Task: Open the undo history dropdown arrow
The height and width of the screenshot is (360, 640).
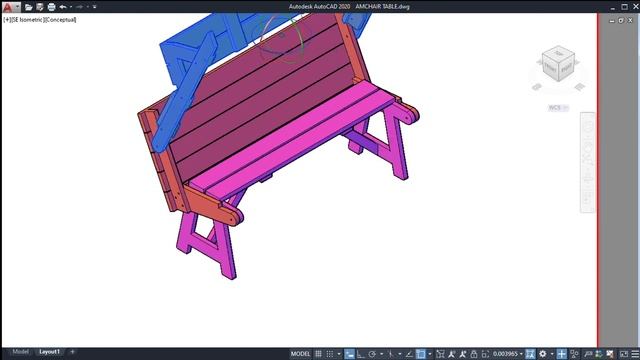Action: click(71, 7)
